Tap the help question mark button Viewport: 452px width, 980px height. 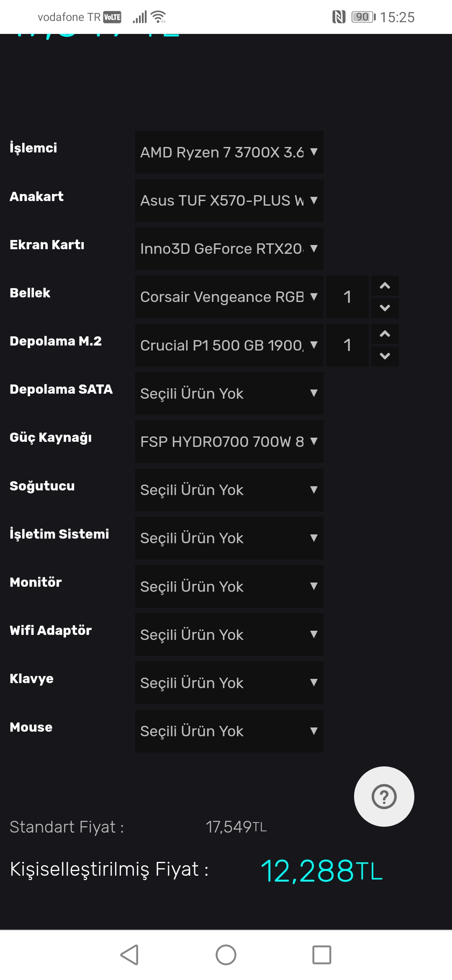coord(384,796)
